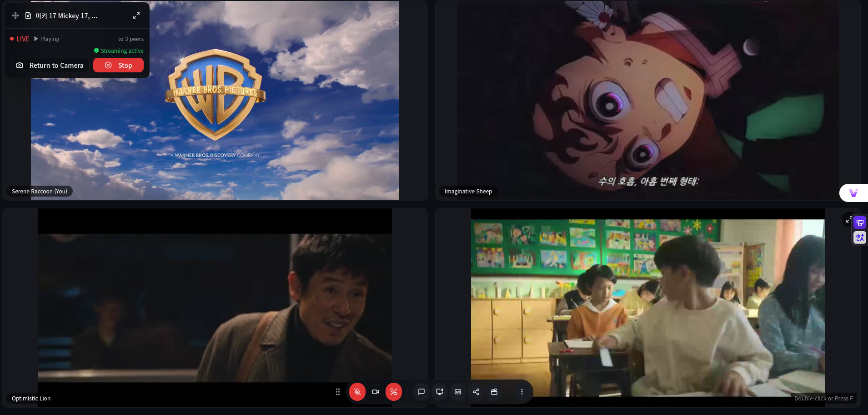868x415 pixels.
Task: Select the Serene Raccoon Warner Bros video tile
Action: 215,100
